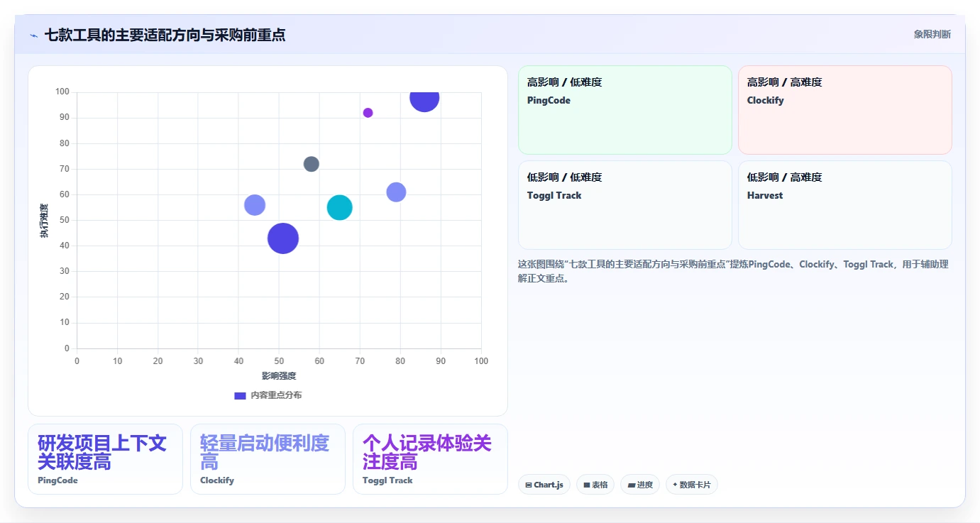Click the 象限判断 label in the header
Viewport: 980px width, 523px height.
932,34
